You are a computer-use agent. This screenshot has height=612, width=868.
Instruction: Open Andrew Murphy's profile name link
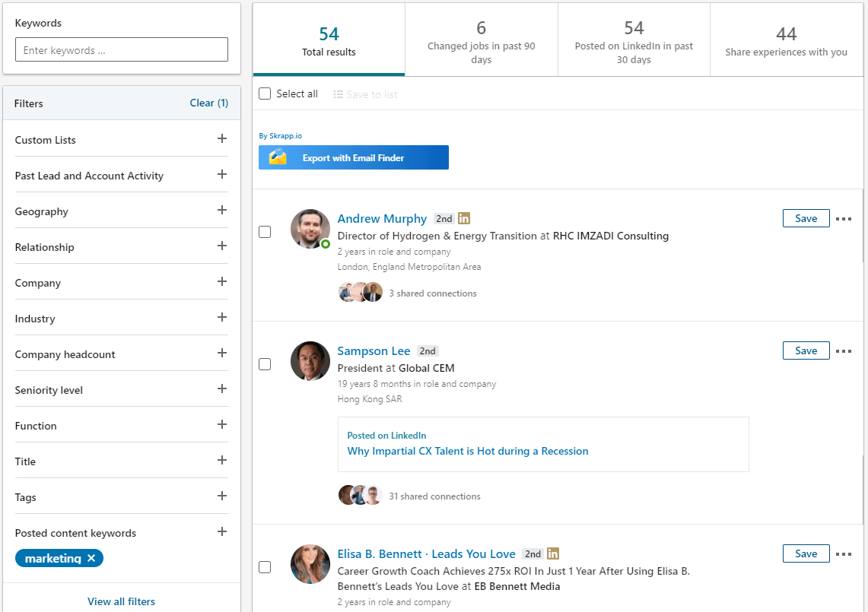382,219
